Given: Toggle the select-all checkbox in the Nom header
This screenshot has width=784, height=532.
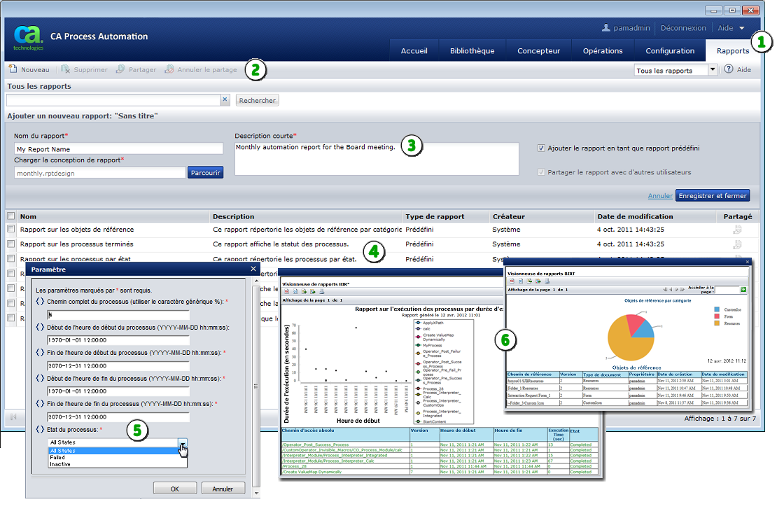Looking at the screenshot, I should (10, 216).
